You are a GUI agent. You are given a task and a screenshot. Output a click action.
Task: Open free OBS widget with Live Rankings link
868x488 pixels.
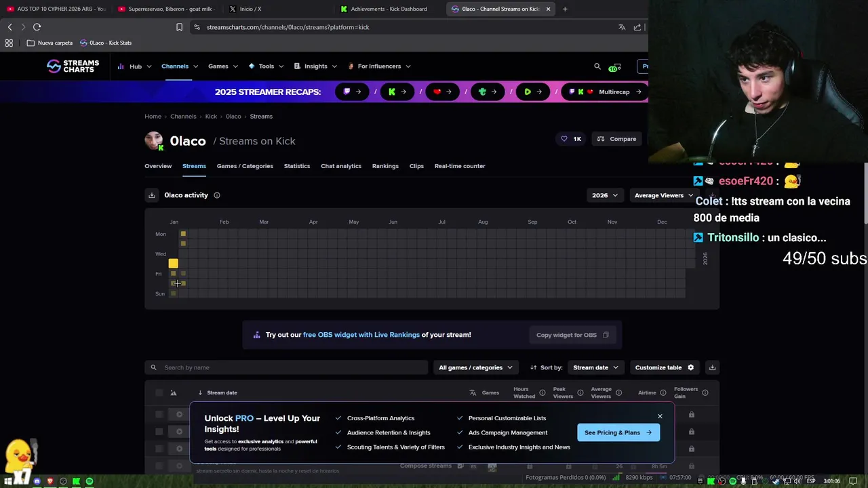[x=361, y=335]
